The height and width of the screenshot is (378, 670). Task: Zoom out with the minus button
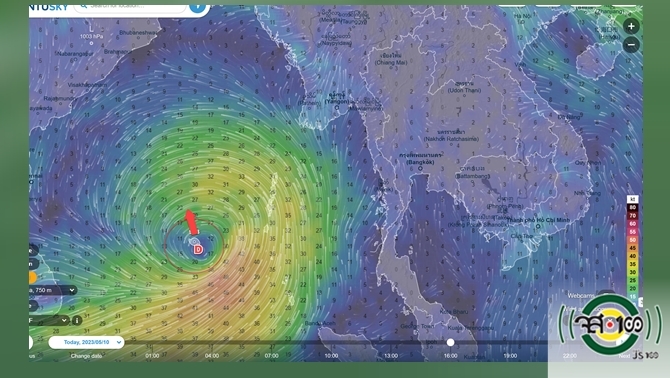pos(631,45)
